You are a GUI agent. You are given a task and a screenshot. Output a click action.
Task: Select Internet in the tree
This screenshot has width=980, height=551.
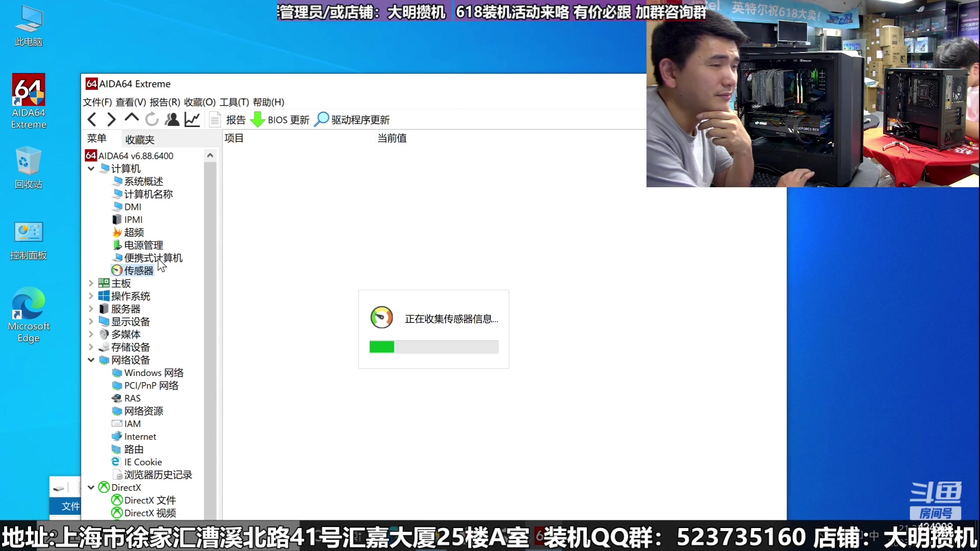click(x=134, y=436)
